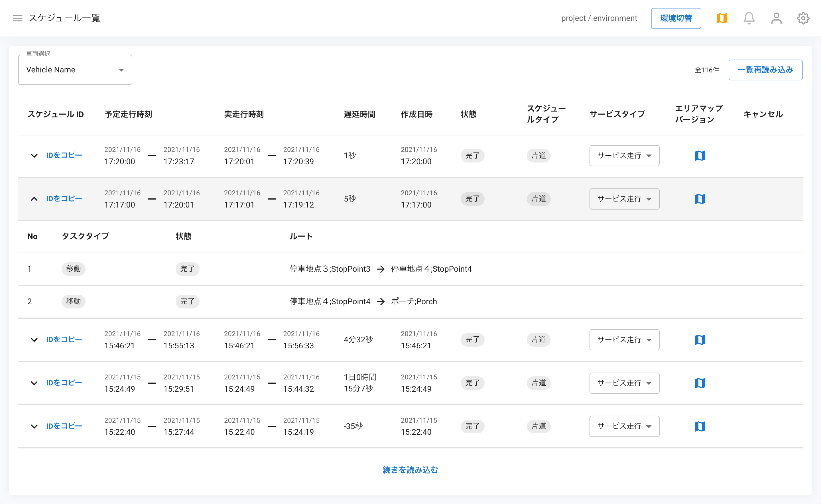Viewport: 821px width, 504px height.
Task: Click task 1 完了 status chip
Action: [187, 269]
